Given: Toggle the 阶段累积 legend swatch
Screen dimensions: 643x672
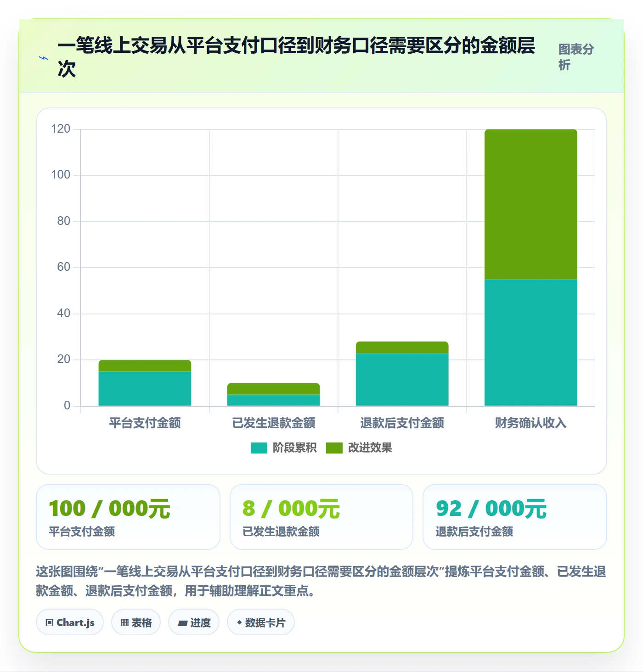Looking at the screenshot, I should (x=259, y=448).
